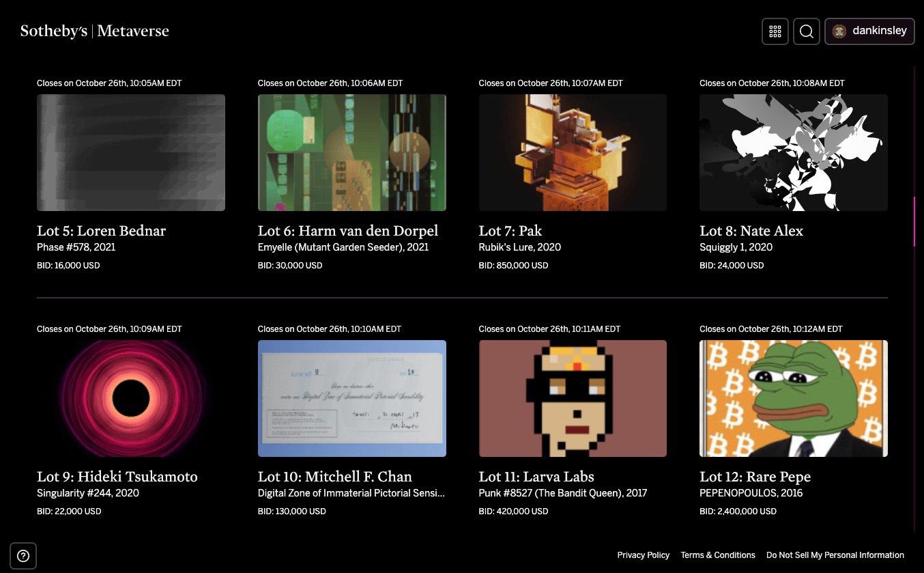The width and height of the screenshot is (924, 573).
Task: Open Terms & Conditions link
Action: [x=718, y=555]
